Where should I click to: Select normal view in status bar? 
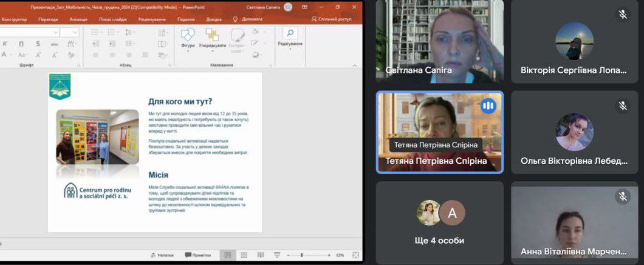coord(227,255)
